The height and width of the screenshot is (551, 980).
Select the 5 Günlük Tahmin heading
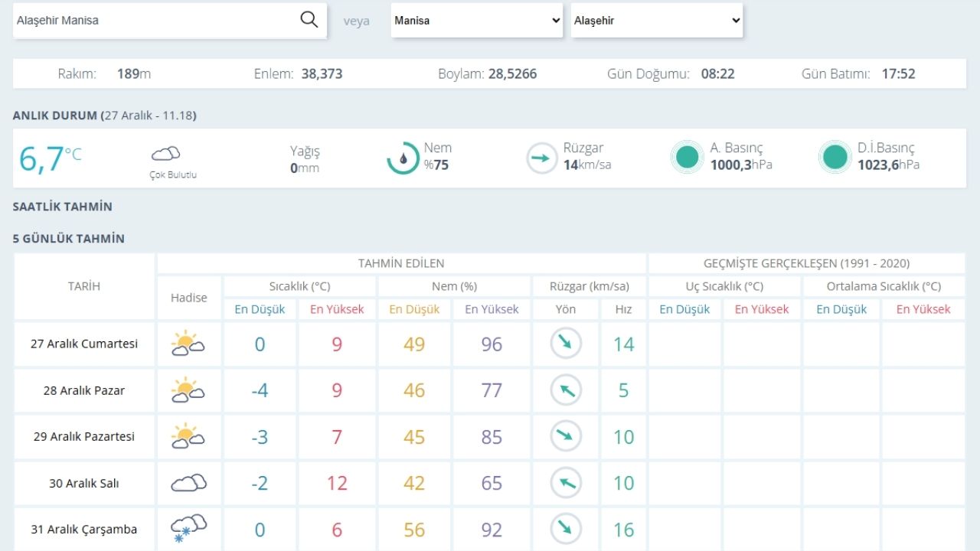pyautogui.click(x=69, y=239)
